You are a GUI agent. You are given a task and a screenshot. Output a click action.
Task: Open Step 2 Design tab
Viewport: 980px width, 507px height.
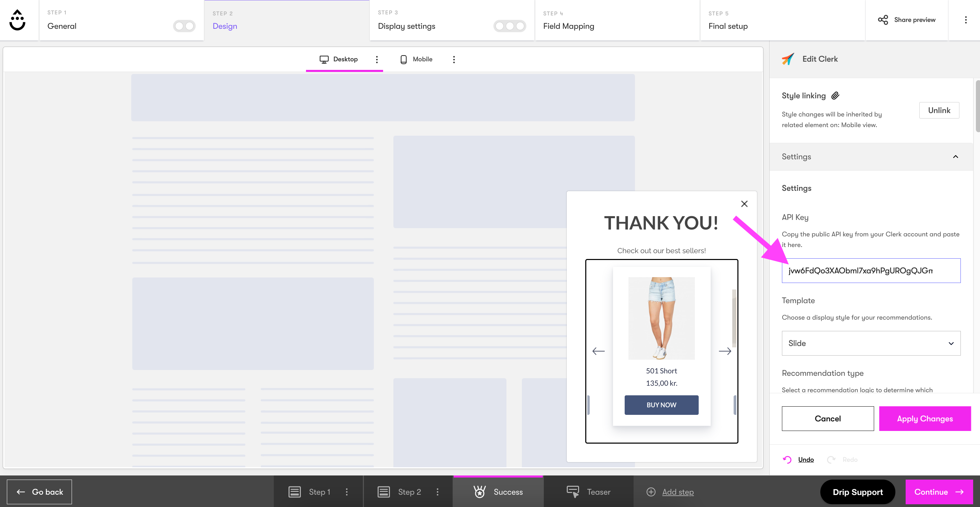coord(286,20)
